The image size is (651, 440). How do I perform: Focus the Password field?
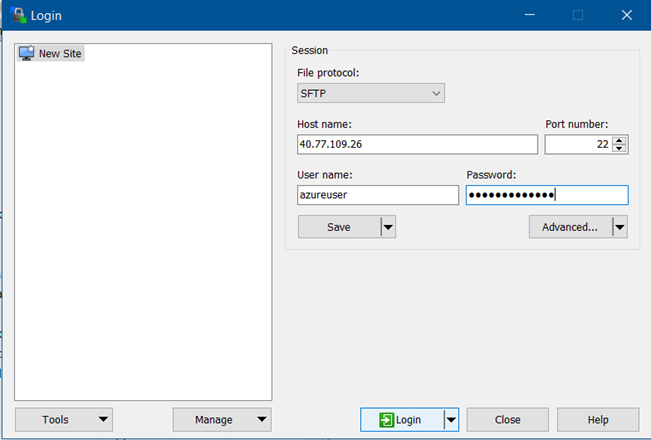pos(547,195)
